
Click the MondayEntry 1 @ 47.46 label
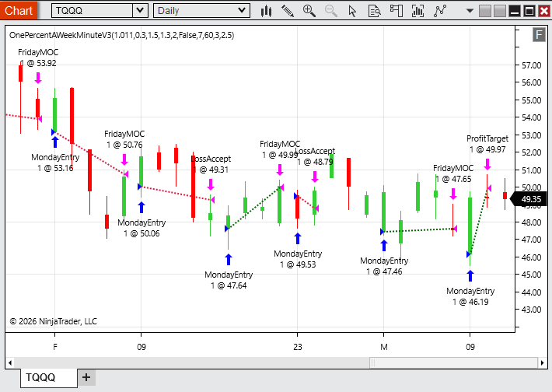(x=384, y=266)
